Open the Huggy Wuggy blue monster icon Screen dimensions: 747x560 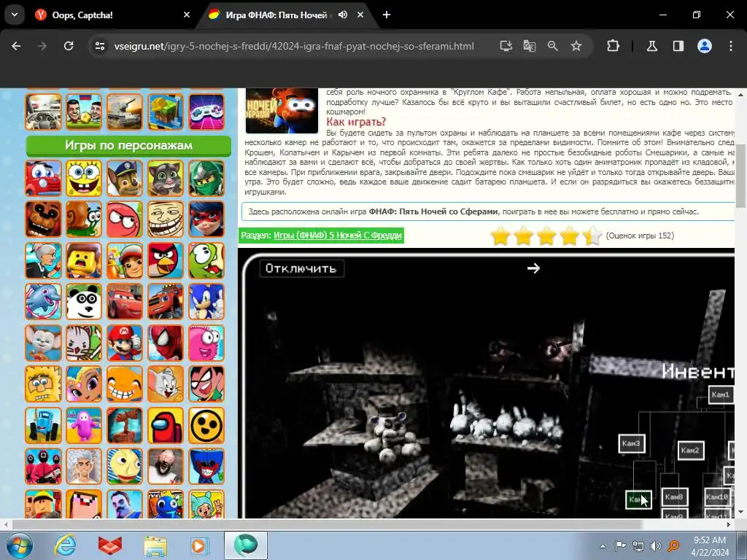click(x=206, y=466)
